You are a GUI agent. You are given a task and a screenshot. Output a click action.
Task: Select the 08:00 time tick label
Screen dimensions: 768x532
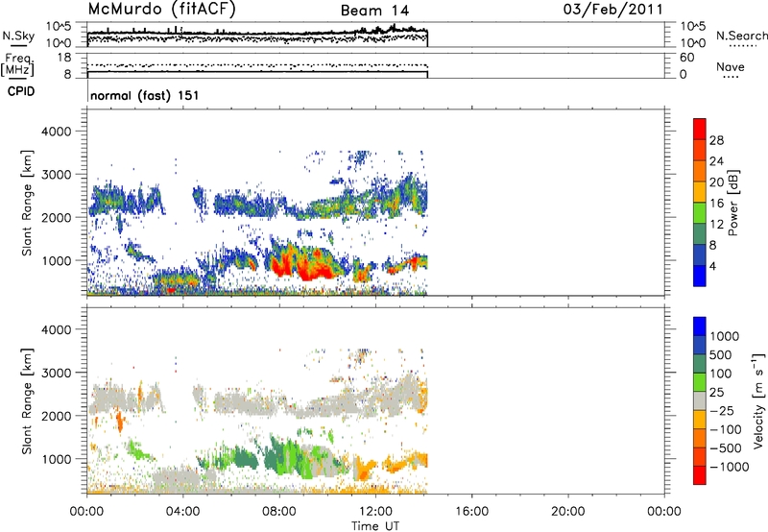[x=279, y=512]
